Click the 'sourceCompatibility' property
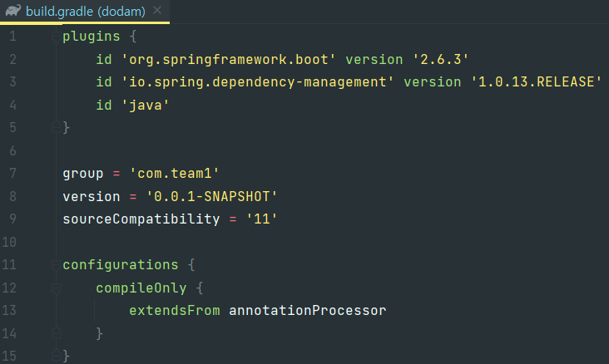609x364 pixels. (x=141, y=219)
